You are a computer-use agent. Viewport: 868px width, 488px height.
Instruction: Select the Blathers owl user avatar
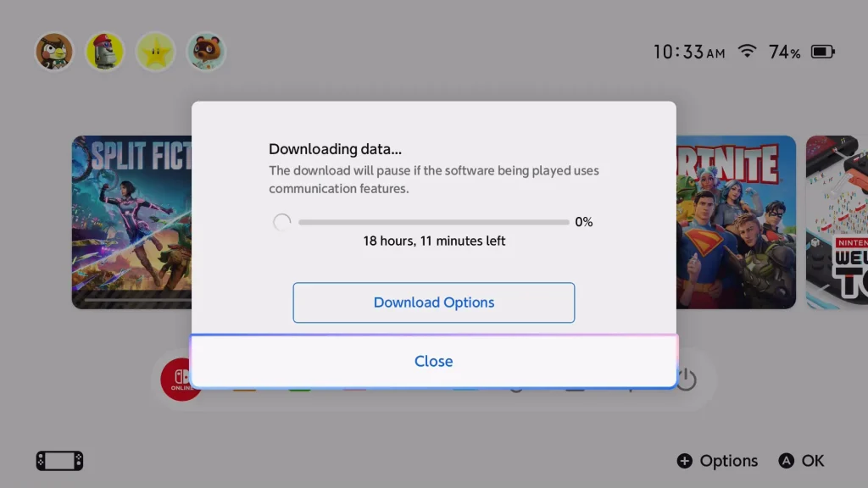(x=54, y=52)
